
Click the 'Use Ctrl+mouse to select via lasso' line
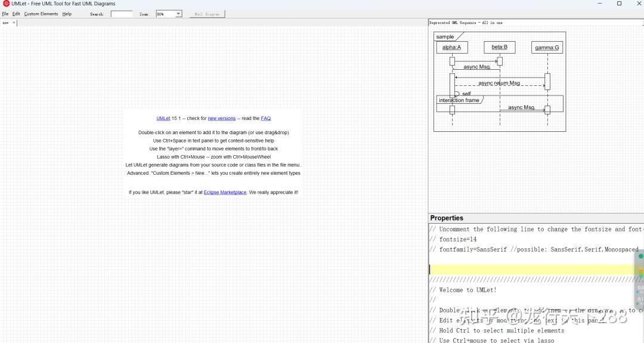[492, 340]
